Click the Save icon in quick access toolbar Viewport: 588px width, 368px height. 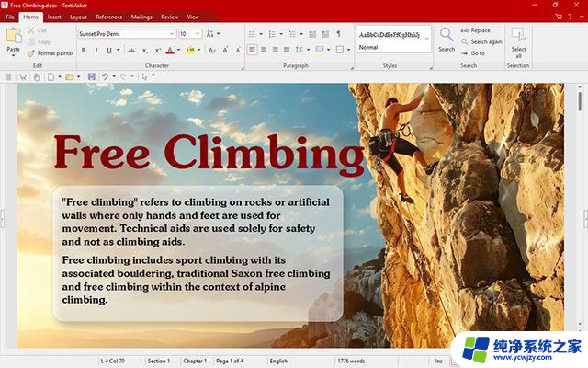91,77
